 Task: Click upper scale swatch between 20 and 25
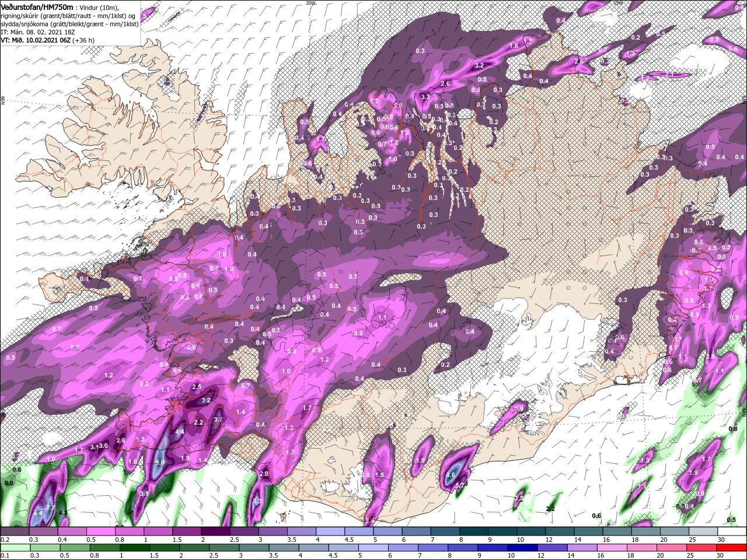click(x=675, y=531)
